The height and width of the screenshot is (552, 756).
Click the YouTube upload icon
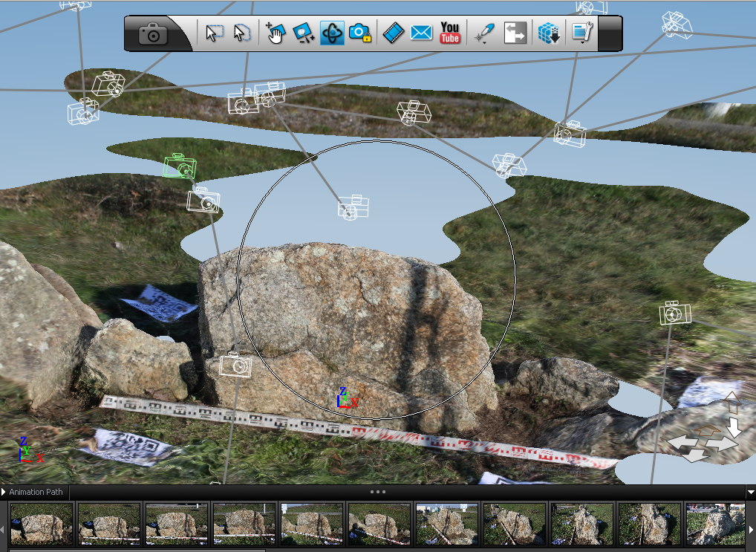[450, 33]
